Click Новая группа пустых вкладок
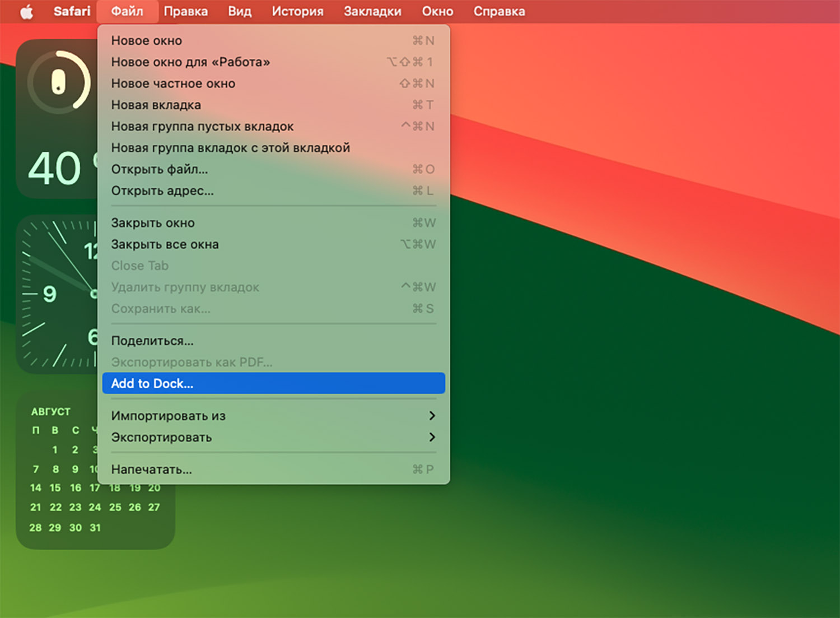 [202, 127]
